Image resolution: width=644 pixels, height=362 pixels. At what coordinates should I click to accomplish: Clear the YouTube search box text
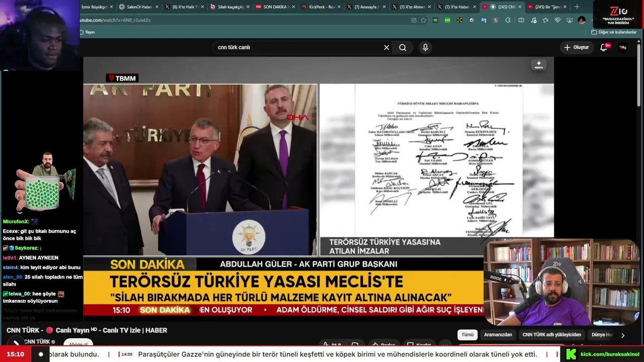pyautogui.click(x=386, y=47)
